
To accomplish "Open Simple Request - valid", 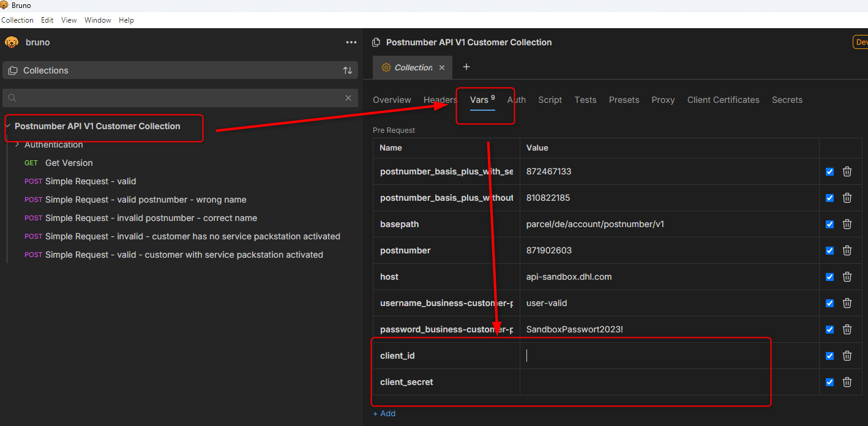I will click(80, 181).
